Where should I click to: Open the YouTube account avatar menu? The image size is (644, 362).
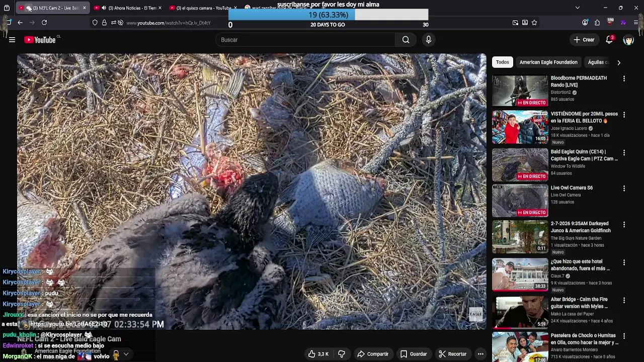click(628, 40)
